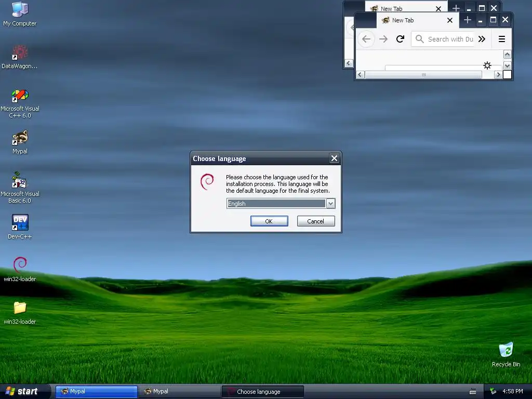The image size is (532, 399).
Task: Click scroll left arrow in rear Mypal window
Action: (349, 63)
